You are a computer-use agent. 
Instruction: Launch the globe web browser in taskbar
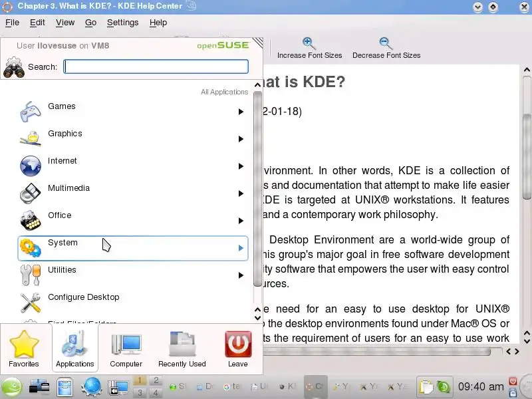pos(92,387)
